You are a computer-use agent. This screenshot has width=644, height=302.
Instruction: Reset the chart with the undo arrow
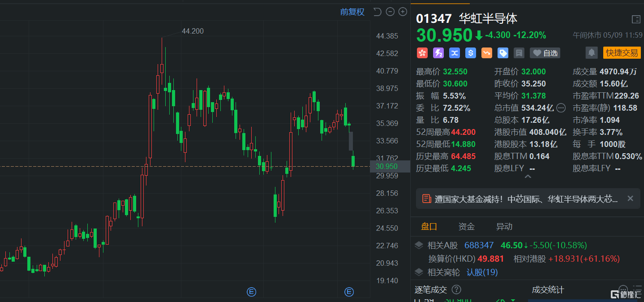click(x=377, y=12)
